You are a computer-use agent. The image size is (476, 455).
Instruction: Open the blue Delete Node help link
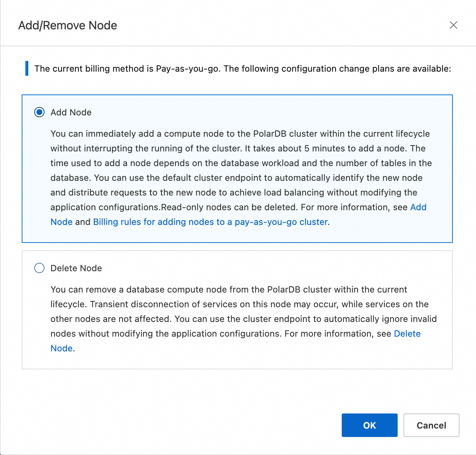[x=407, y=334]
